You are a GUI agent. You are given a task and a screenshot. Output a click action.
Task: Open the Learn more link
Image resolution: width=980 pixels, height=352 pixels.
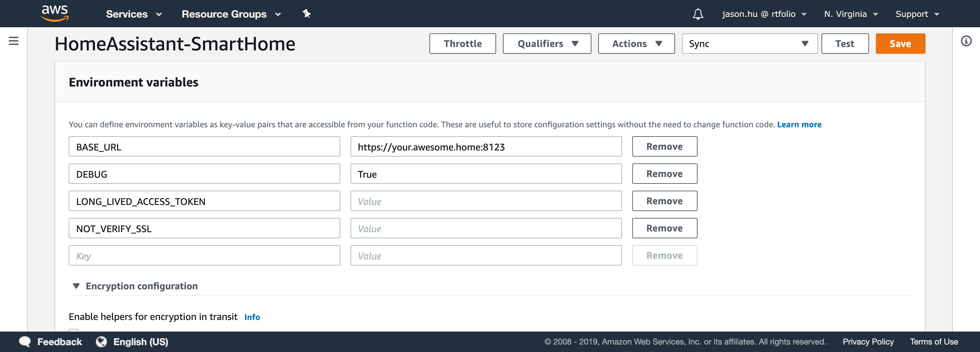799,124
